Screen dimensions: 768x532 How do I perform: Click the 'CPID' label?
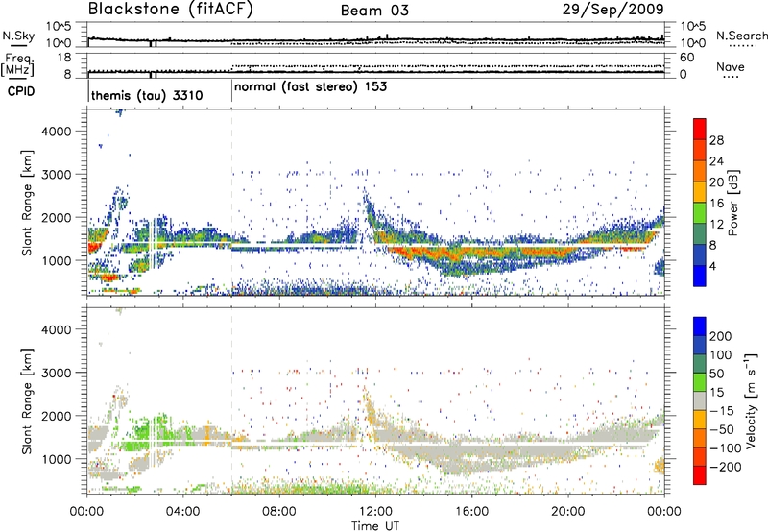click(x=21, y=91)
